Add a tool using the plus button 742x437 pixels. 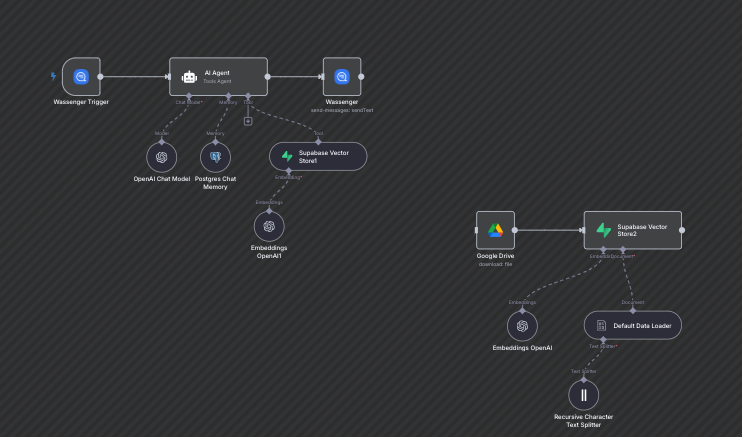(248, 121)
